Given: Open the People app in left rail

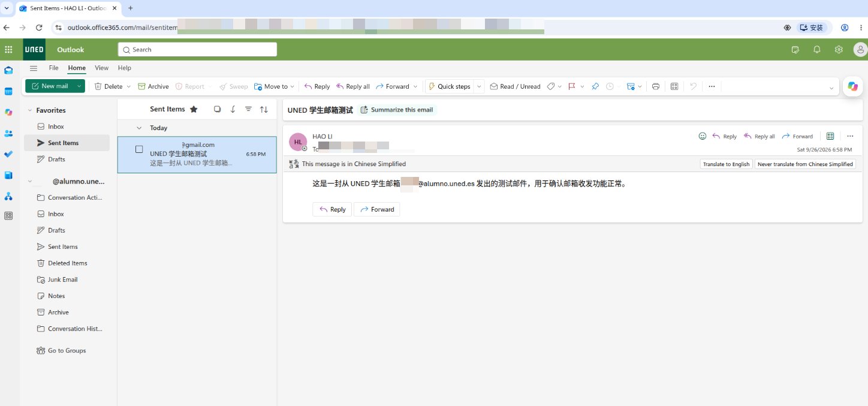Looking at the screenshot, I should pyautogui.click(x=8, y=133).
